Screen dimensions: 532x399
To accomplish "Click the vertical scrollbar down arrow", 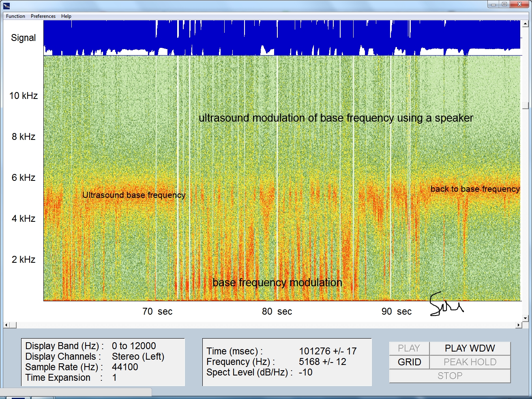I will click(525, 318).
